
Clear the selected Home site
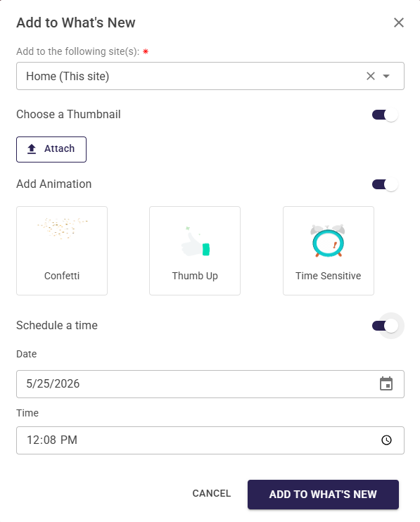point(371,76)
